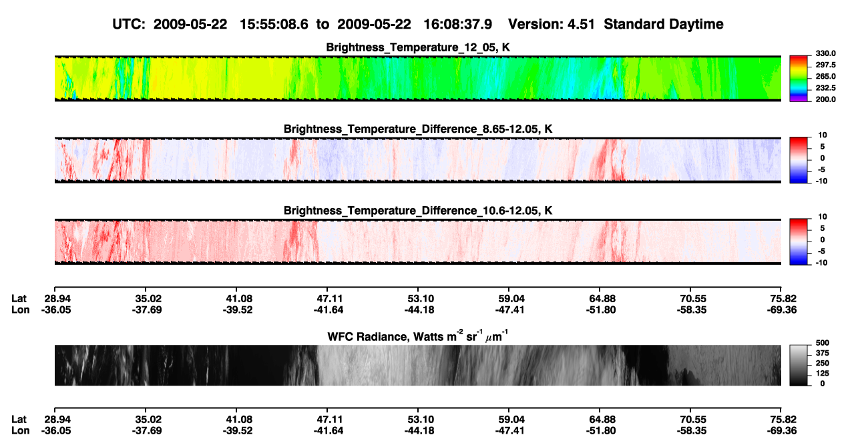Click the Lon label below the WFC panel
The width and height of the screenshot is (868, 445).
pos(20,430)
